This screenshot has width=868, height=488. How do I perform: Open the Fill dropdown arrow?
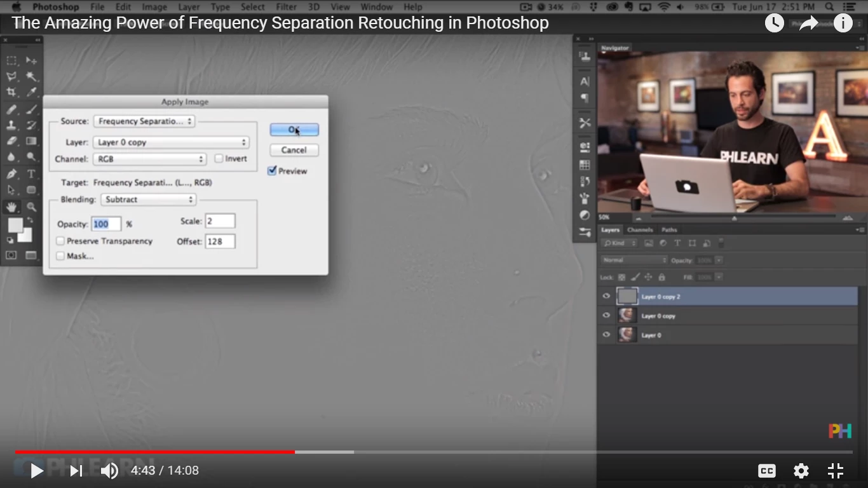(x=719, y=278)
